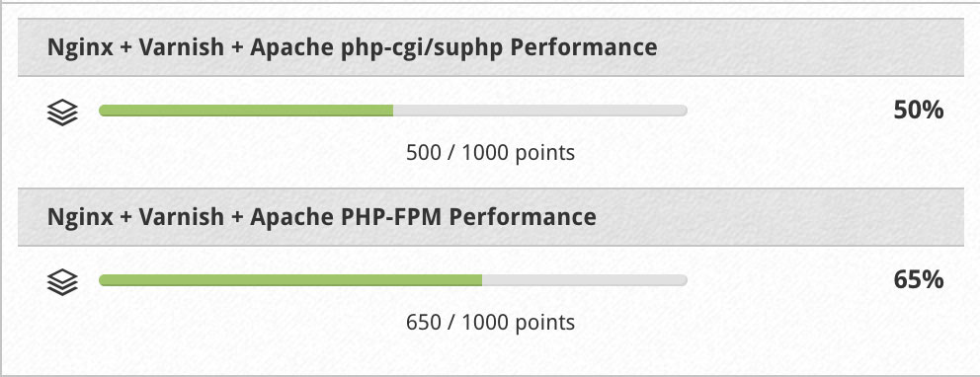Click empty right area of php-cgi/suphp header bar

[812, 47]
